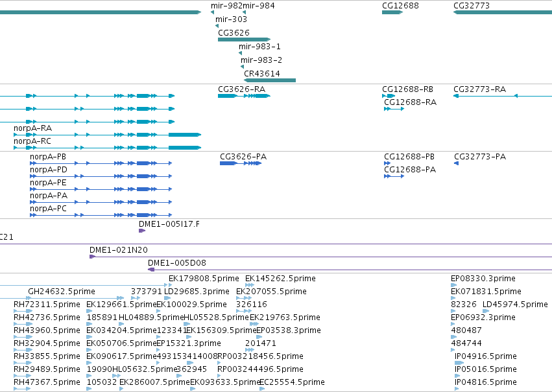Select the CG3626 gene label
This screenshot has height=392, width=552.
[234, 32]
